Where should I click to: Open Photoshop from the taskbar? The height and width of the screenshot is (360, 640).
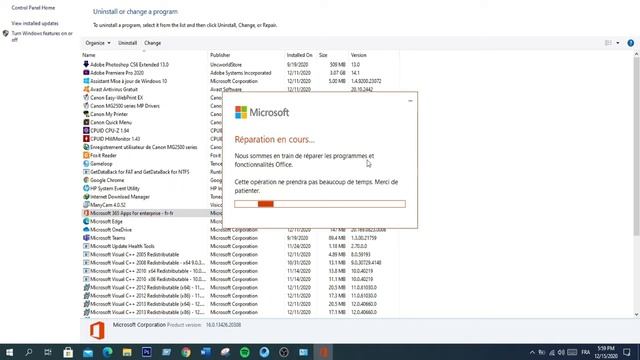147,352
